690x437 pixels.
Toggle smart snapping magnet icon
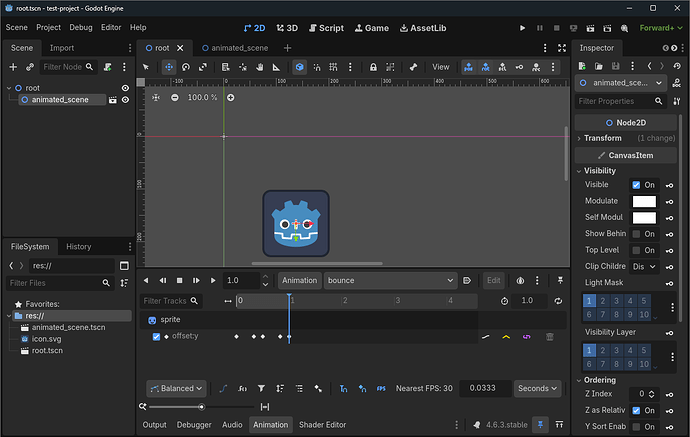click(317, 67)
